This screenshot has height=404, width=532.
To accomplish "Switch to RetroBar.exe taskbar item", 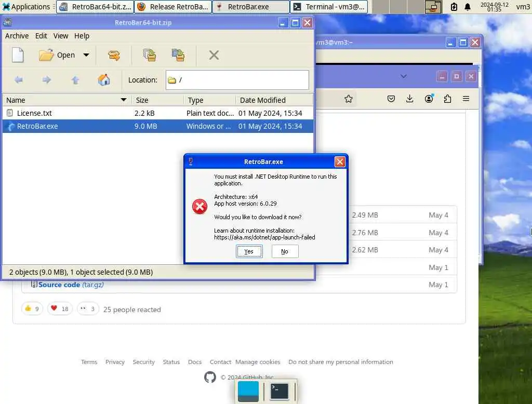I will pyautogui.click(x=251, y=7).
